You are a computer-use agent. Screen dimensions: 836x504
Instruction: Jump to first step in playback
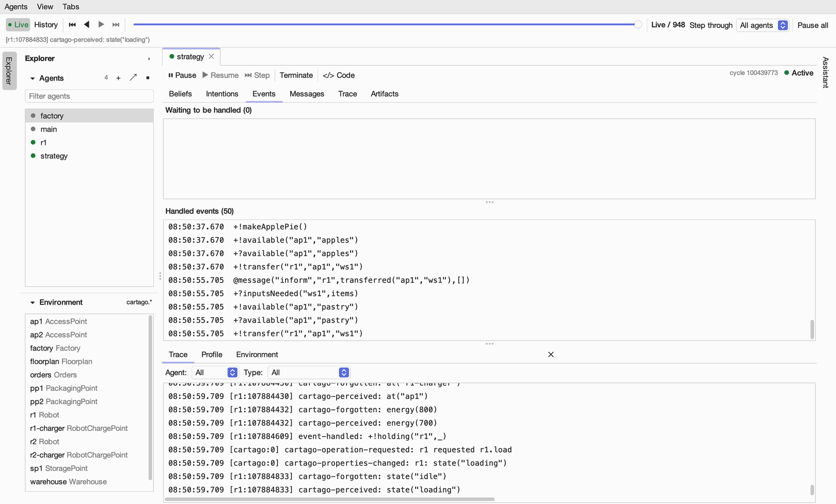(72, 25)
